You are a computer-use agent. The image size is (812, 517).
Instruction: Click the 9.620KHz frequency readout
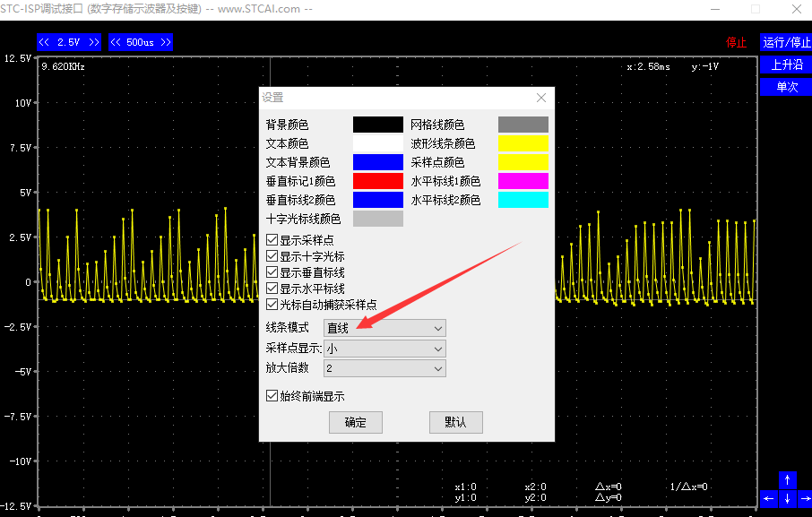pos(63,67)
